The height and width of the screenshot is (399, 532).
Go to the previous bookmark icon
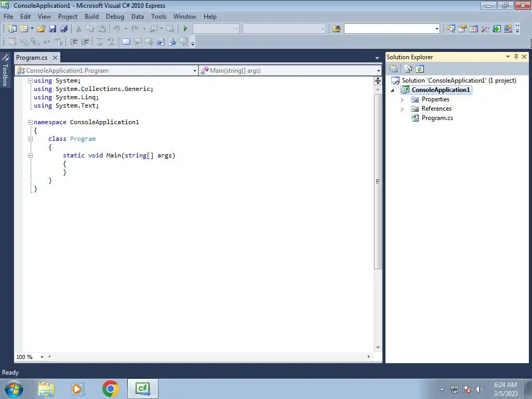pyautogui.click(x=138, y=42)
